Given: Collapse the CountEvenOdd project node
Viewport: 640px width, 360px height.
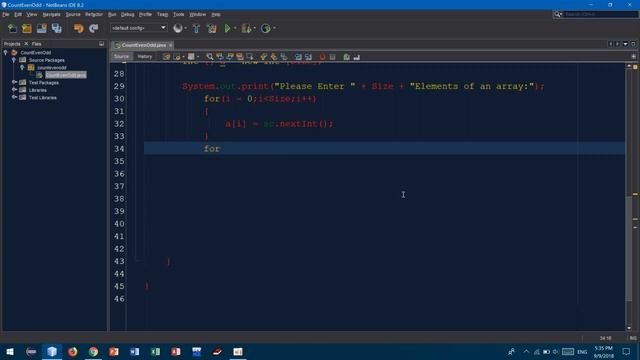Looking at the screenshot, I should coord(6,52).
